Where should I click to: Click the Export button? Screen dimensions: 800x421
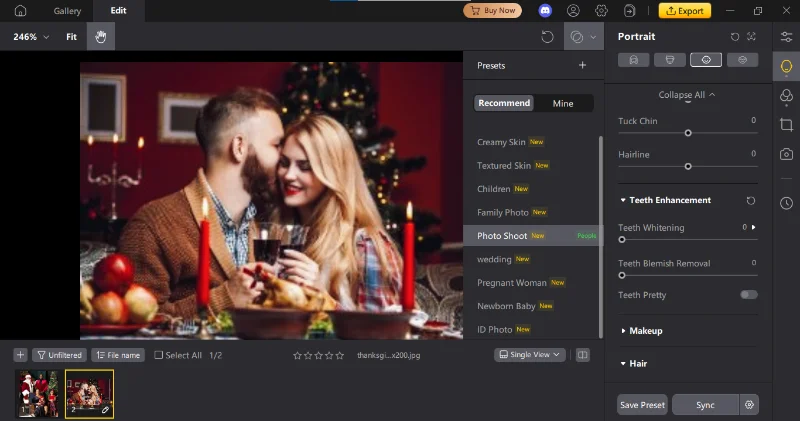click(x=685, y=11)
